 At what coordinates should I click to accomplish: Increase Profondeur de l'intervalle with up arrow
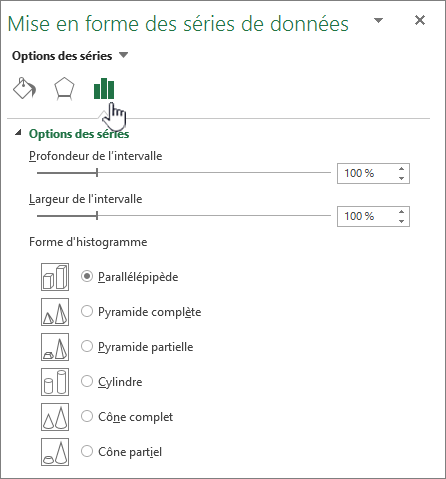[x=401, y=169]
